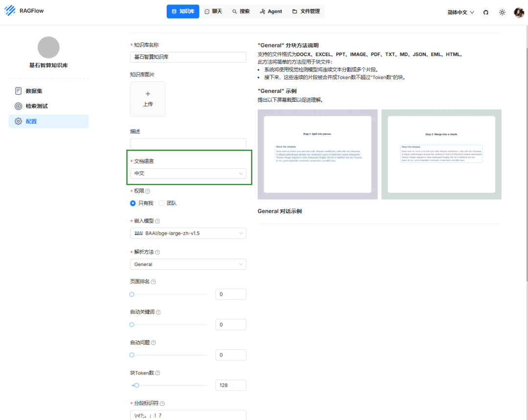Click help icon beside 块Token数

click(x=157, y=373)
